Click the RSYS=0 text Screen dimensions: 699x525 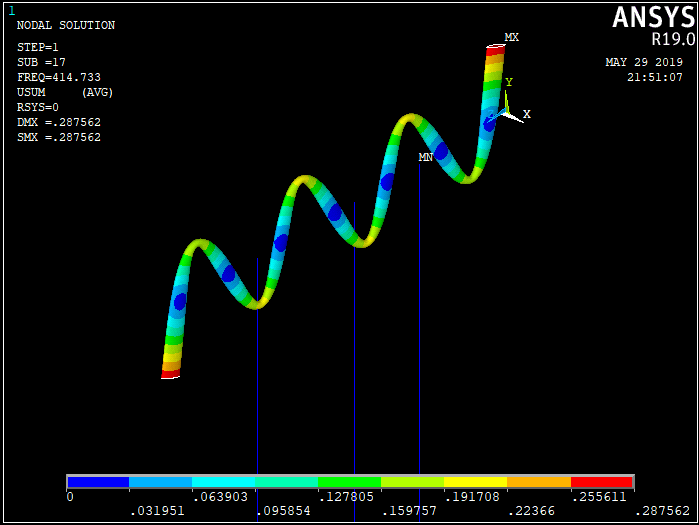point(37,107)
